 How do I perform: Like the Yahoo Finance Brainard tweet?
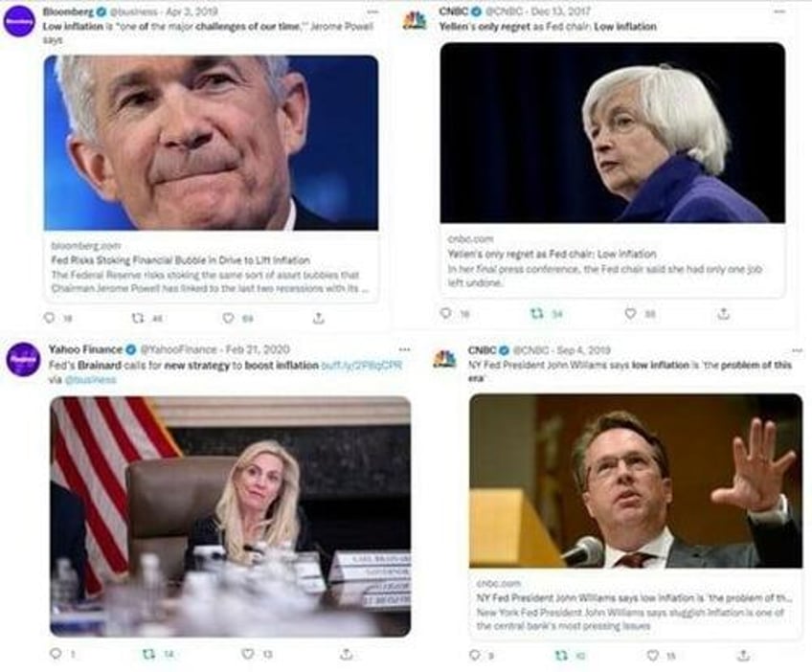[248, 654]
